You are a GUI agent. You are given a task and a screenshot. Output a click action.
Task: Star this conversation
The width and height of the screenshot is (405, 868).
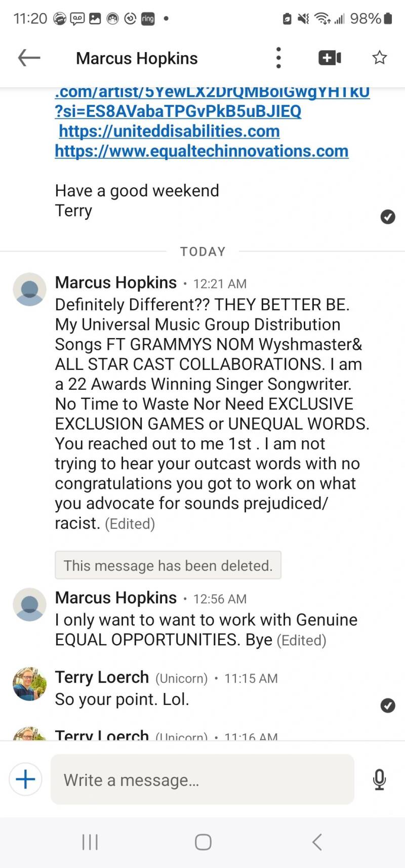(379, 58)
